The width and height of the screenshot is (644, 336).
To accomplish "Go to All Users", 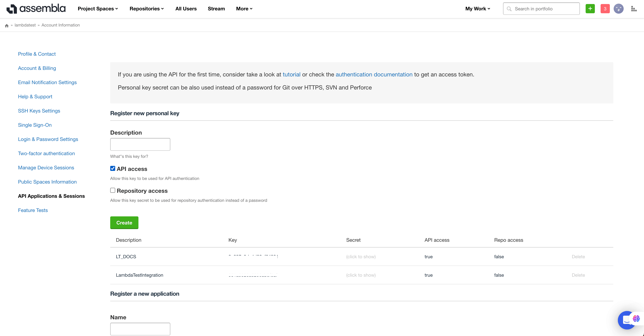I will coord(186,9).
